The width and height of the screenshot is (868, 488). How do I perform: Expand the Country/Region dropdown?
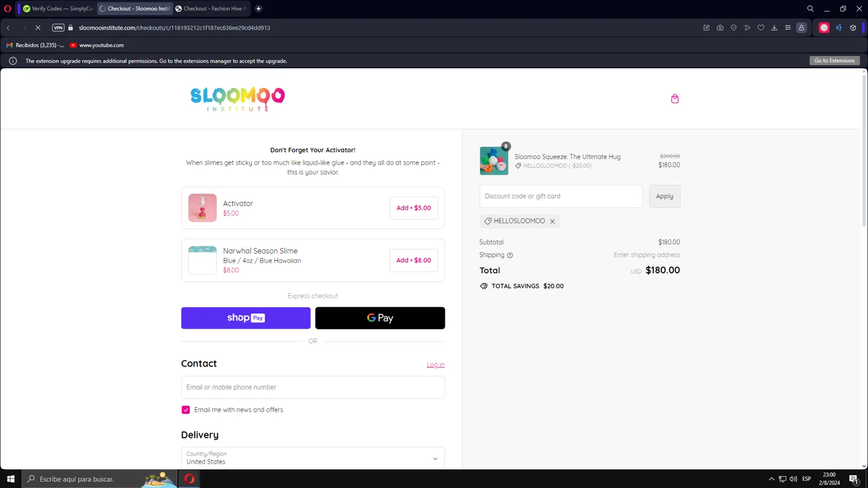313,458
